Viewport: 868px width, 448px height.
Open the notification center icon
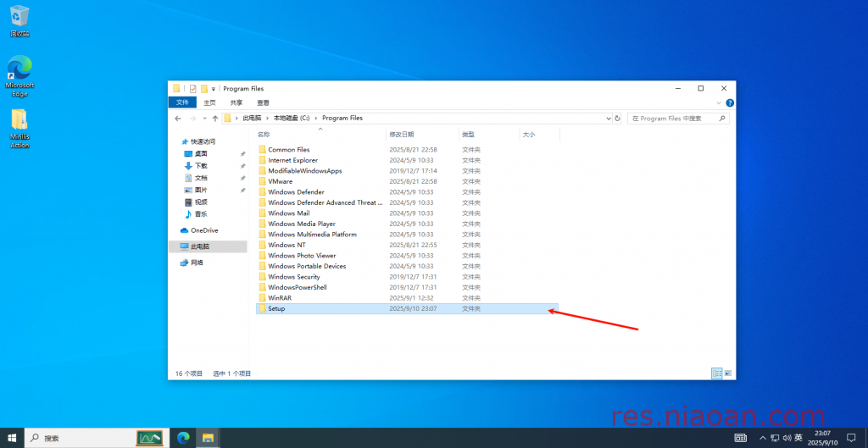click(x=851, y=438)
